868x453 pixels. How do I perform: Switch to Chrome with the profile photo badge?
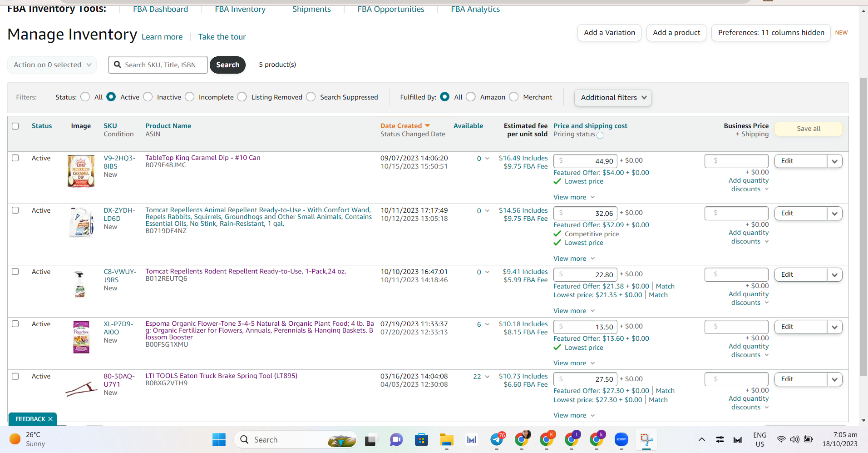tap(523, 439)
